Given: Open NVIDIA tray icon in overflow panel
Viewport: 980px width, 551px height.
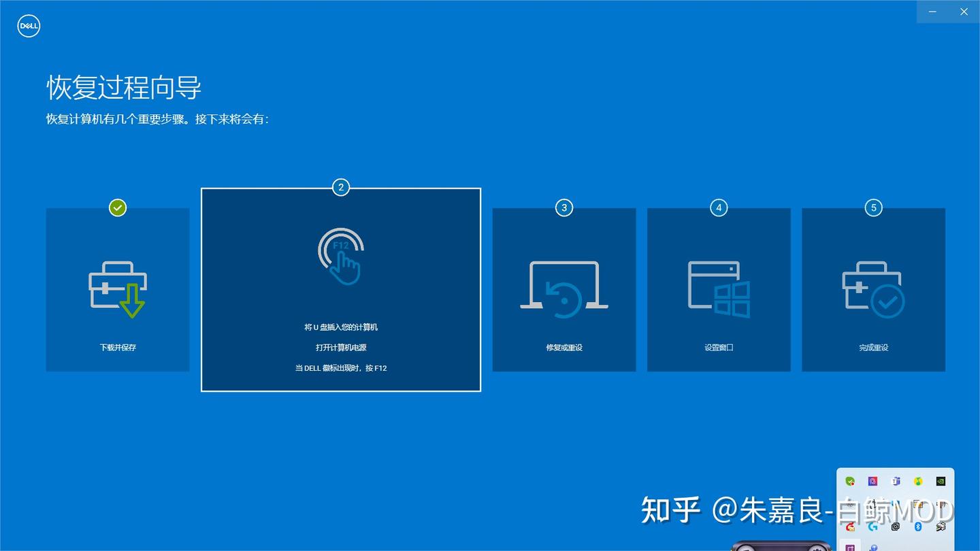Looking at the screenshot, I should (x=941, y=482).
